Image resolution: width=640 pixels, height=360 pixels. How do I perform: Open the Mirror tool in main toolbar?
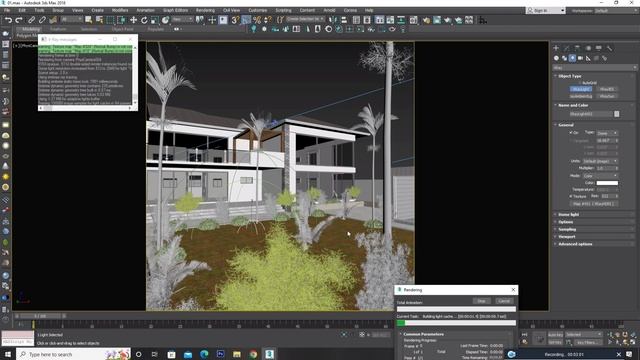(x=333, y=20)
